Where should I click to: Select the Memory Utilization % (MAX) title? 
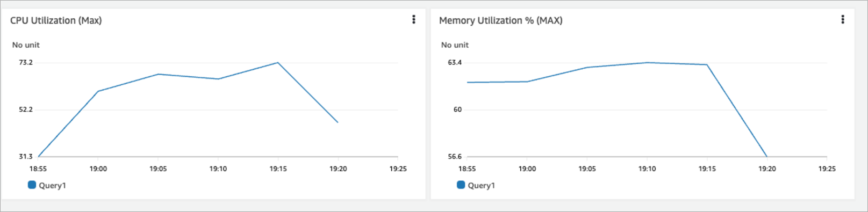click(501, 20)
